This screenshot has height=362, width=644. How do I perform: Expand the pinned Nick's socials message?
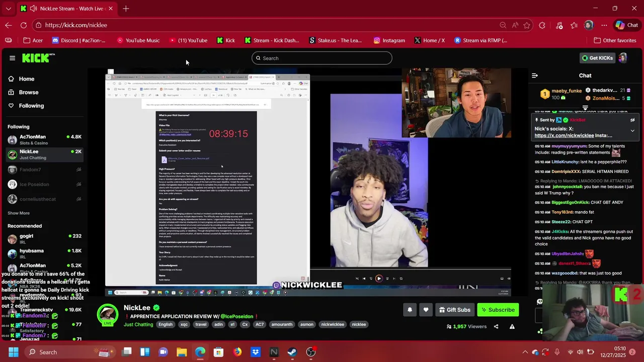(x=632, y=131)
